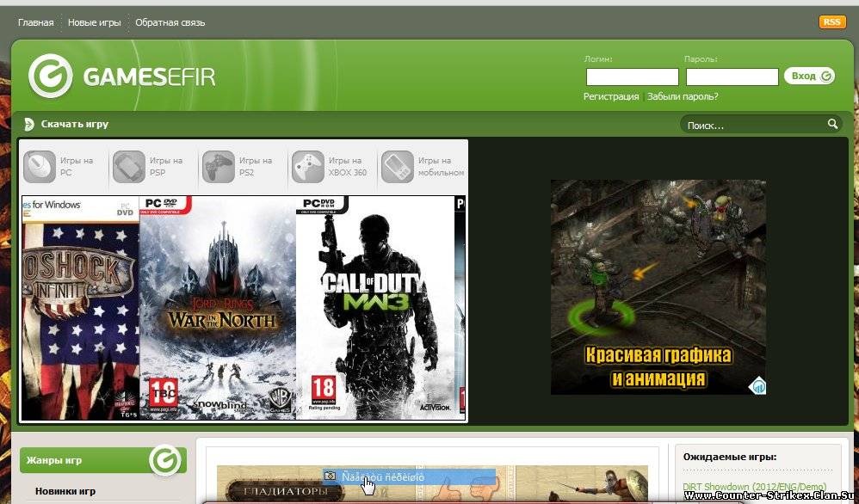The image size is (859, 504).
Task: Open the Игры на XBOX 360 category
Action: (348, 166)
